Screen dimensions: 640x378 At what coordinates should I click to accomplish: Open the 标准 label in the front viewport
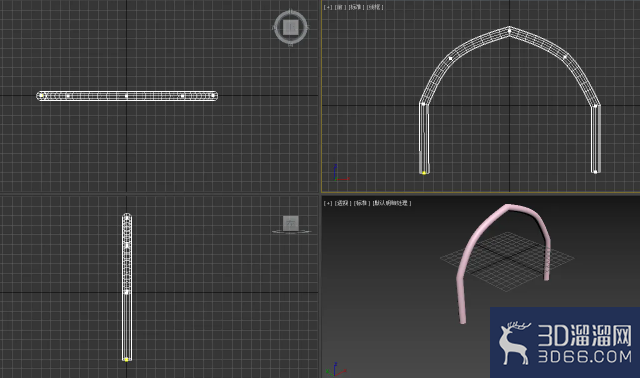[x=356, y=7]
